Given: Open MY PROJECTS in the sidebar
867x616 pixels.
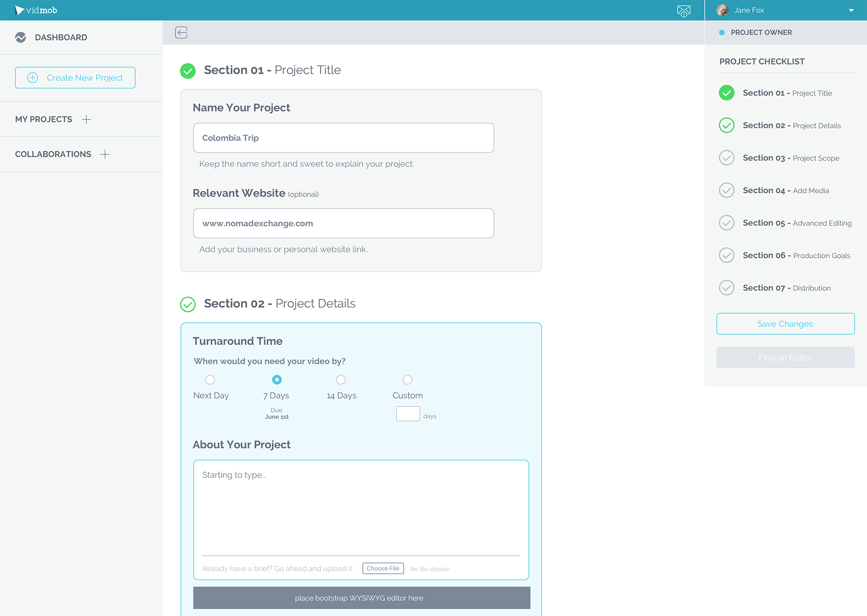Looking at the screenshot, I should pos(44,119).
